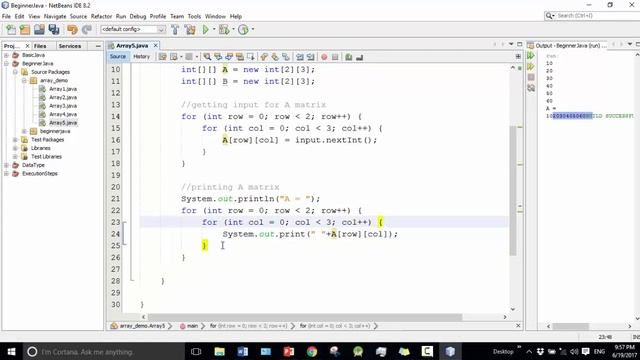This screenshot has width=640, height=360.
Task: Run the project with green play icon
Action: pyautogui.click(x=206, y=29)
